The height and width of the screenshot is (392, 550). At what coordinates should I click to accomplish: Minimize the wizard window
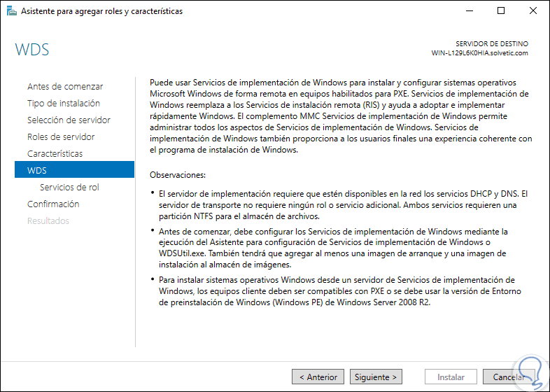470,11
